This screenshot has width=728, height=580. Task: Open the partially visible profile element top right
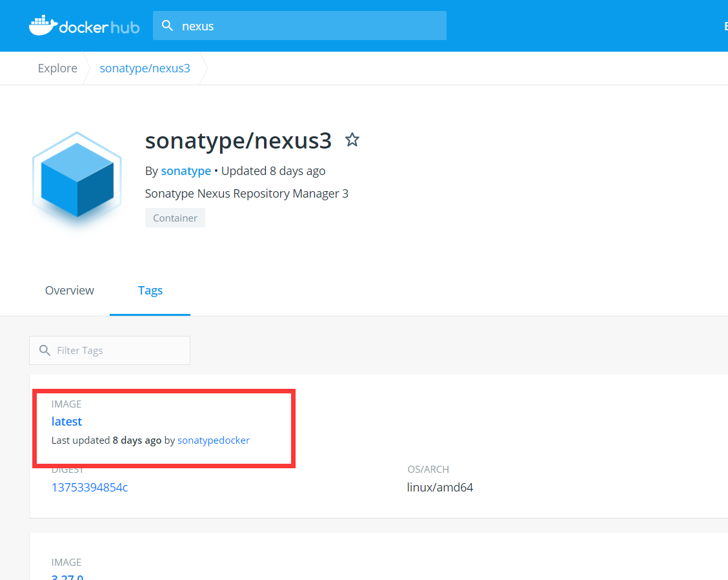[x=725, y=26]
